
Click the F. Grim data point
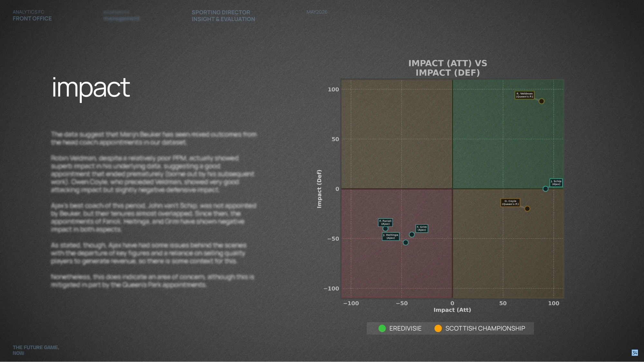(x=412, y=235)
